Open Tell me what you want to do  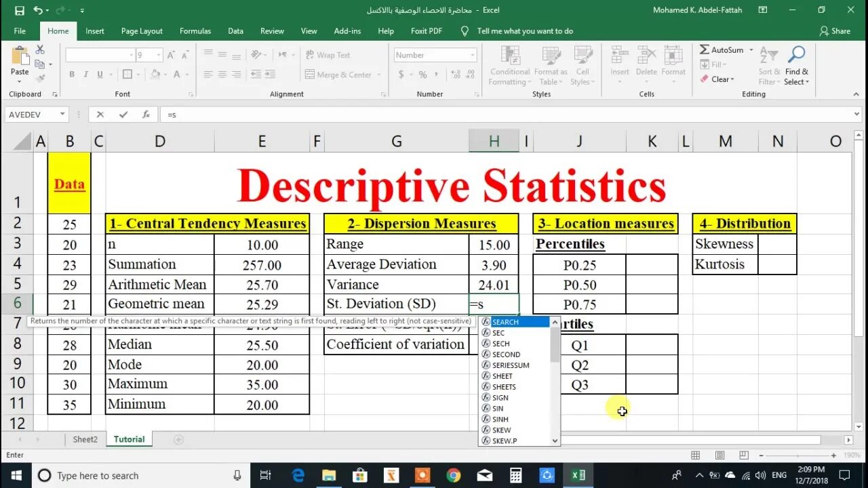517,31
